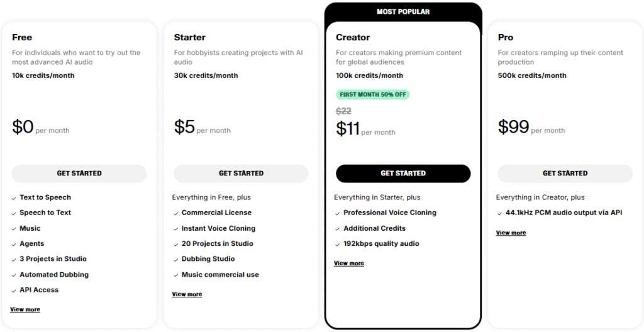Click the checkmark beside Text to Speech
Screen dimensions: 644x332
14,198
